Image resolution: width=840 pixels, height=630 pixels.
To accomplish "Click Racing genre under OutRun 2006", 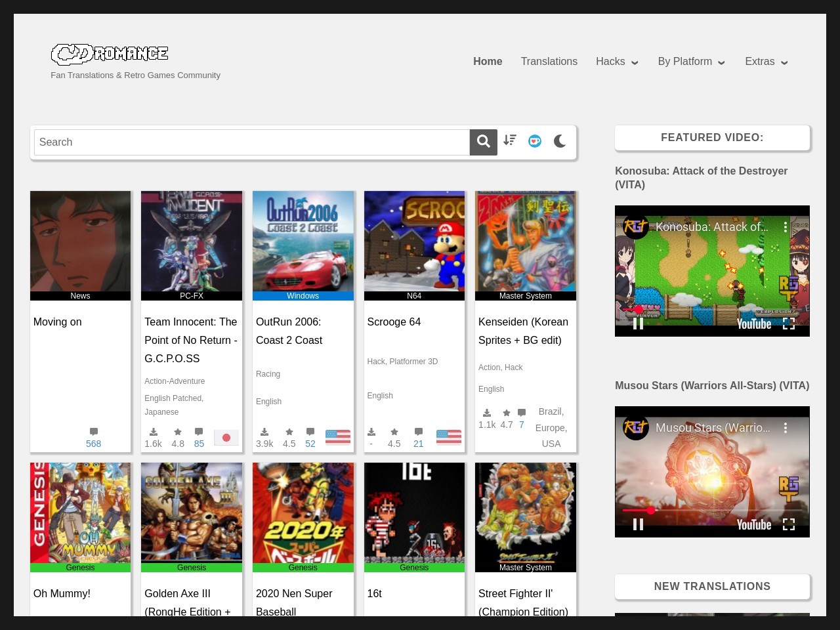I will (268, 374).
